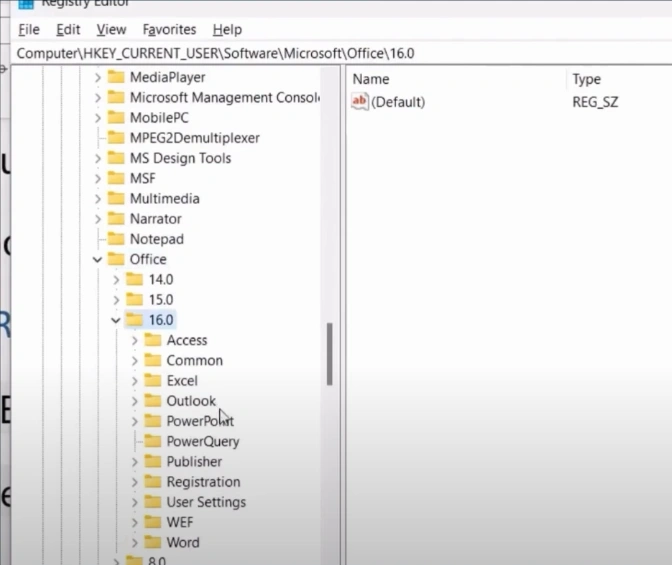
Task: Expand the Publisher key
Action: [x=135, y=462]
